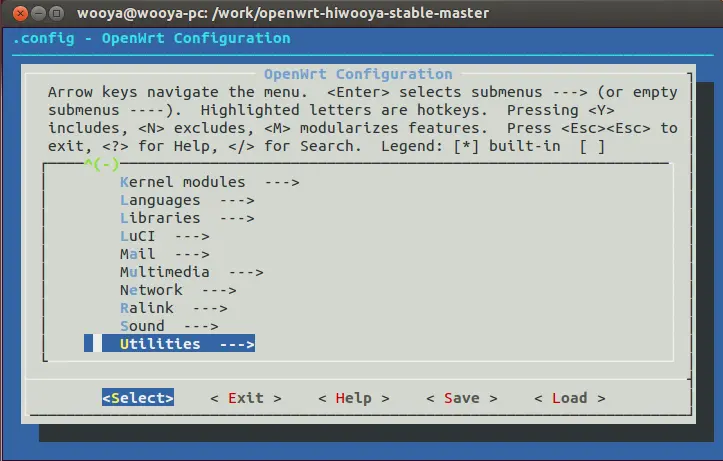Screen dimensions: 723x461
Task: Select the LuCI menu entry
Action: [164, 236]
